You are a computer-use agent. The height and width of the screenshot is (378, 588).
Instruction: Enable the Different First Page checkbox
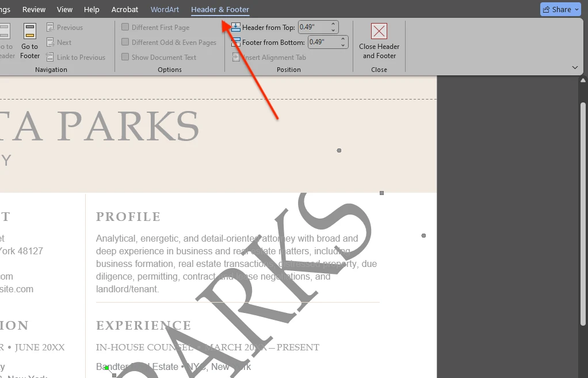pos(125,28)
